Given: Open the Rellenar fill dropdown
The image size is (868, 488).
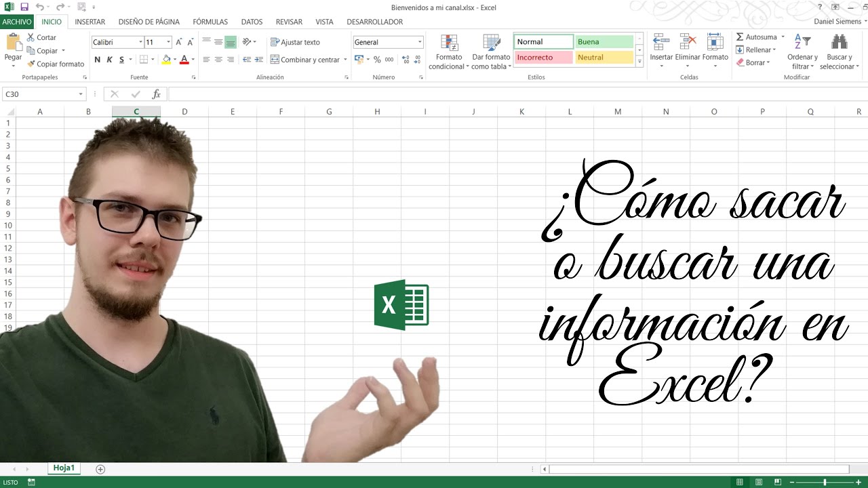Looking at the screenshot, I should [x=755, y=50].
